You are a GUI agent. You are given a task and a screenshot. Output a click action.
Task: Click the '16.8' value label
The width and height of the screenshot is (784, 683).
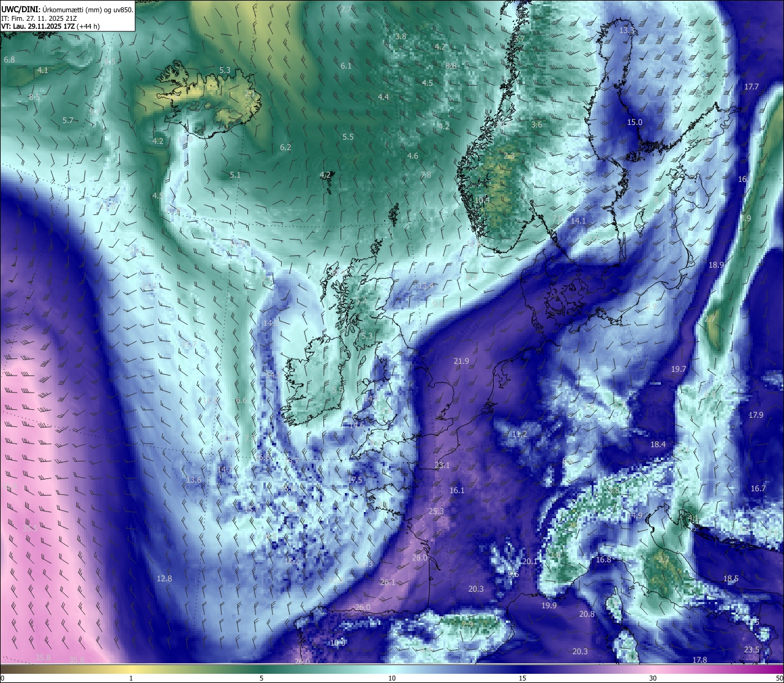tap(603, 559)
